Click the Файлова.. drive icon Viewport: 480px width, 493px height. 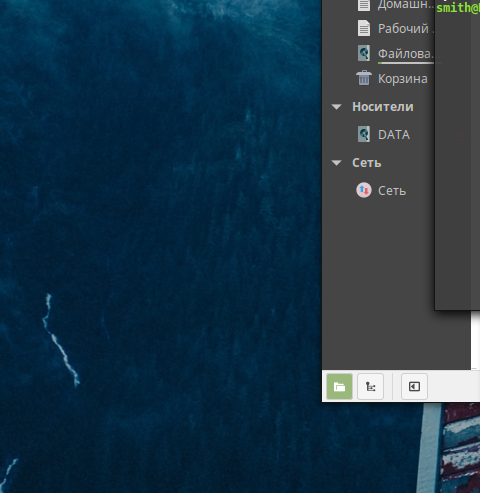(x=364, y=53)
